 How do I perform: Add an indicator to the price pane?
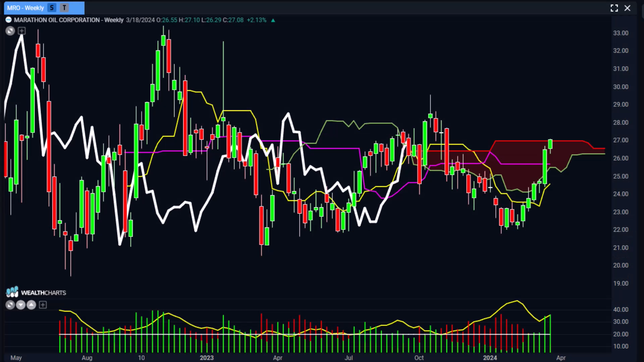pos(22,31)
